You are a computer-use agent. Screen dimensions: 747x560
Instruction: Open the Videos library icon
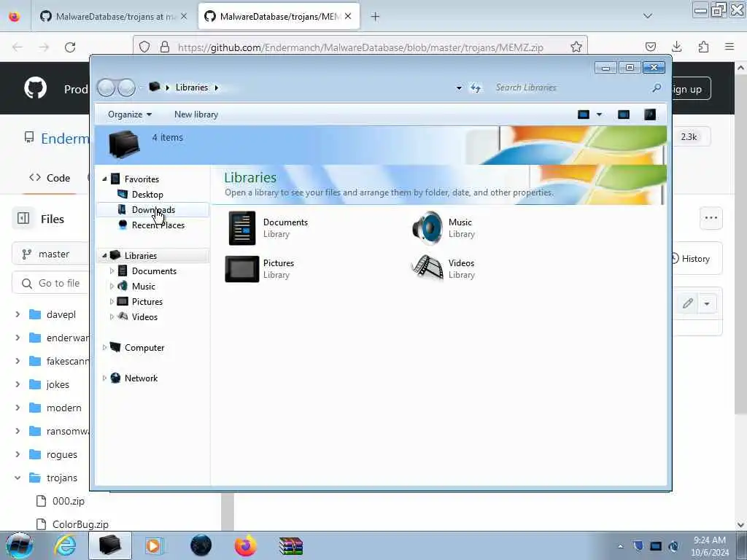tap(427, 268)
